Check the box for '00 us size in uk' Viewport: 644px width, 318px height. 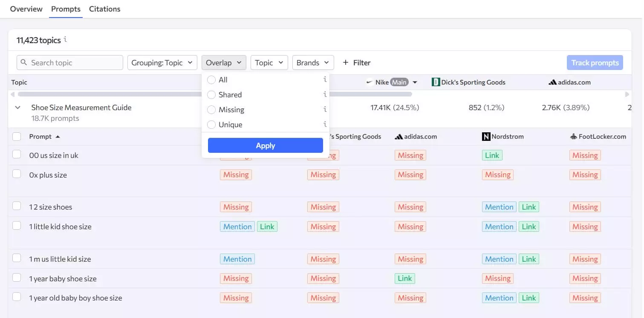point(17,155)
